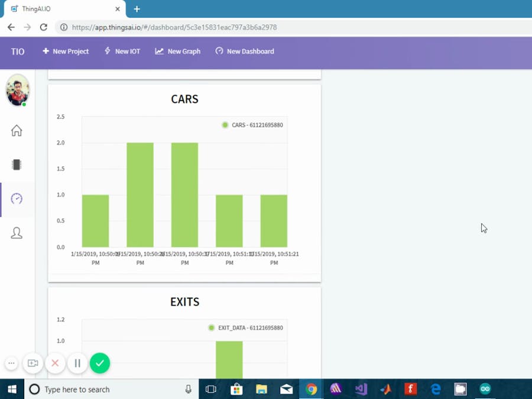Viewport: 532px width, 399px height.
Task: Click the EXITS chart title
Action: coord(184,302)
